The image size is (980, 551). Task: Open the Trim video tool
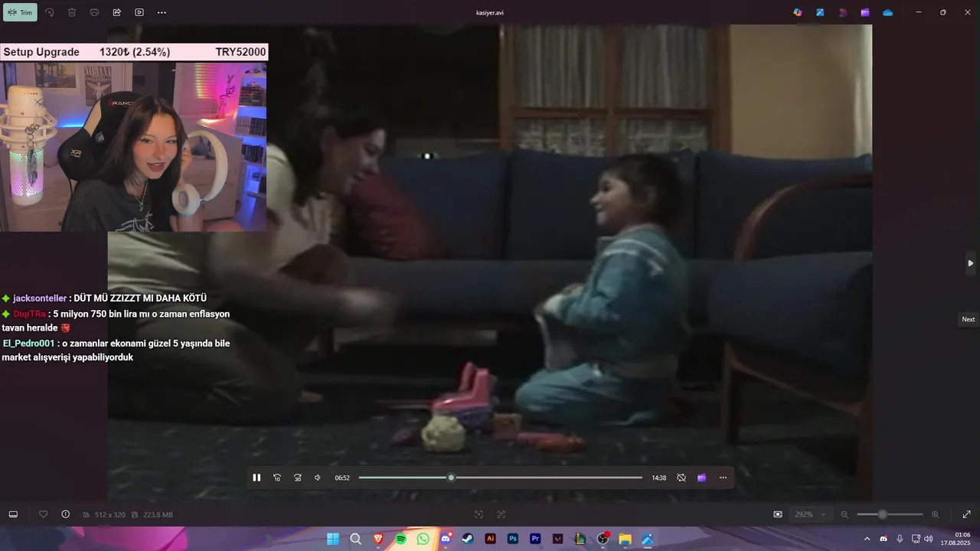click(x=20, y=12)
